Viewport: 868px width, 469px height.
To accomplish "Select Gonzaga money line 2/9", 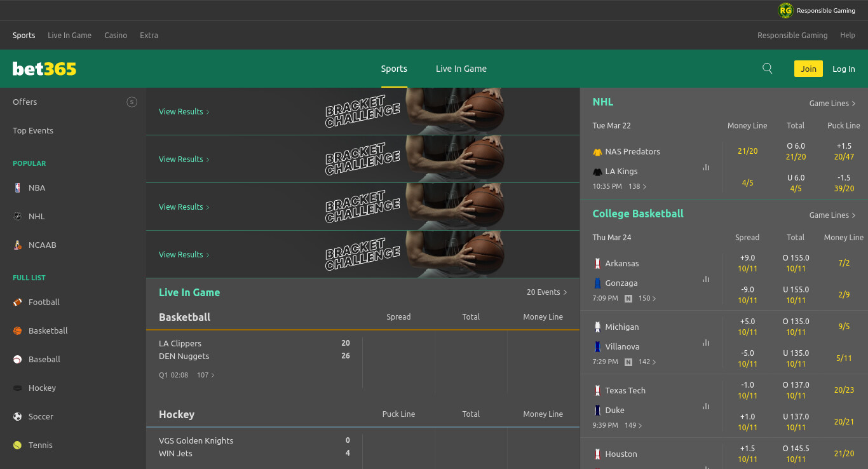I will [x=844, y=295].
